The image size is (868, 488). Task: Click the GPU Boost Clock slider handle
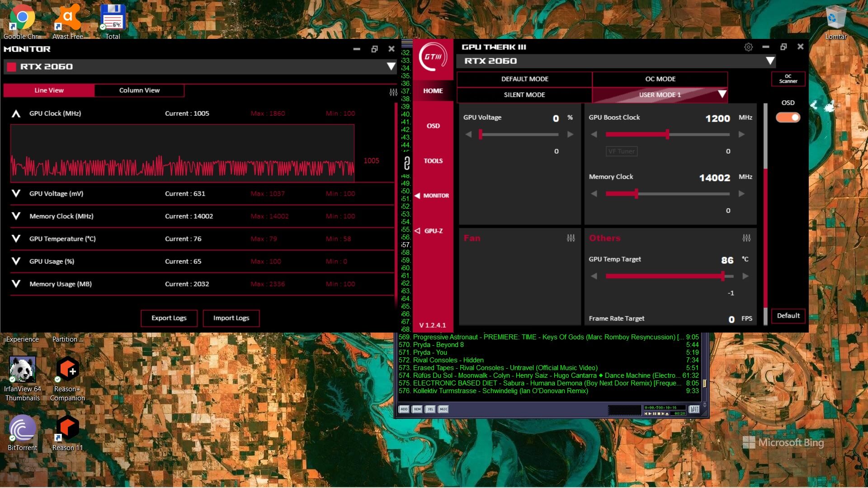(667, 134)
